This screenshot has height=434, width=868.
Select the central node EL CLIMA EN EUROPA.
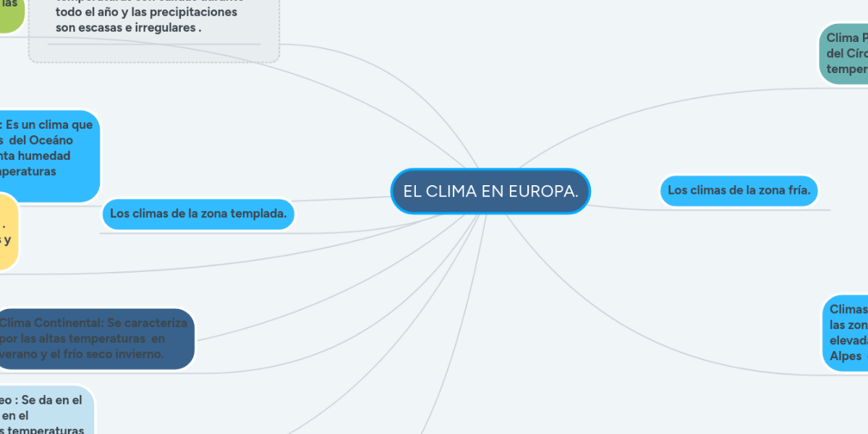pyautogui.click(x=490, y=192)
